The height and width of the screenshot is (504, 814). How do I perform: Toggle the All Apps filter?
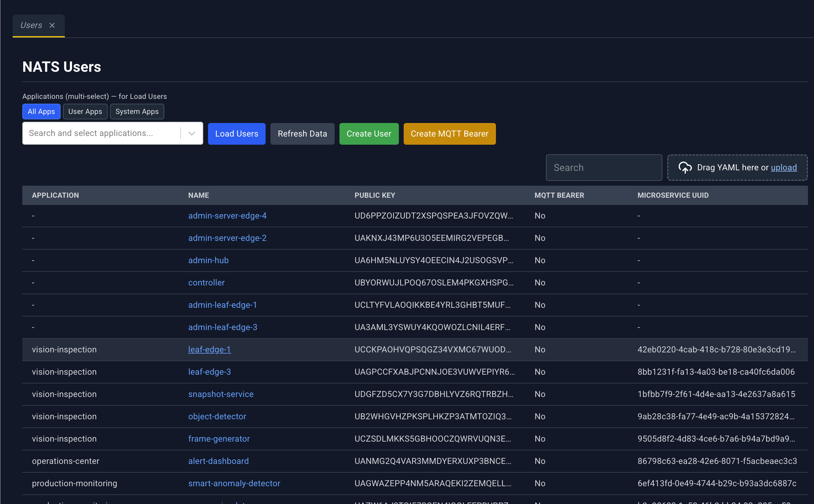coord(41,111)
